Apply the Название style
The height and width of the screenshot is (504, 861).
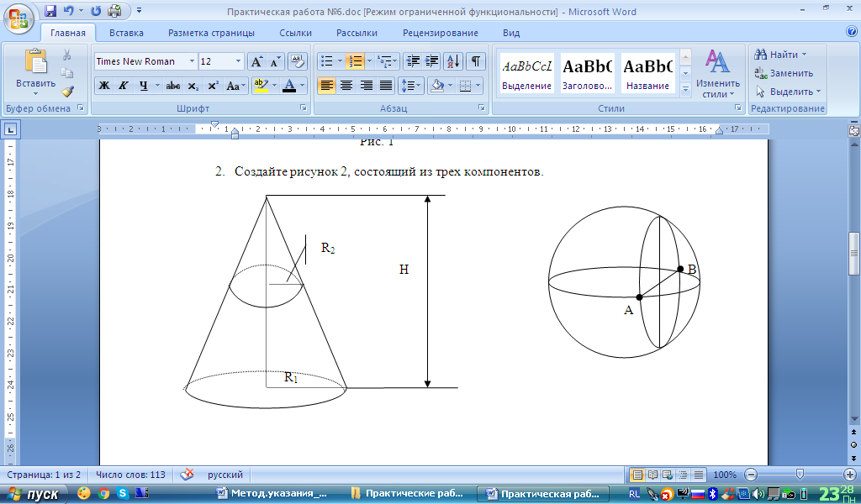tap(647, 72)
